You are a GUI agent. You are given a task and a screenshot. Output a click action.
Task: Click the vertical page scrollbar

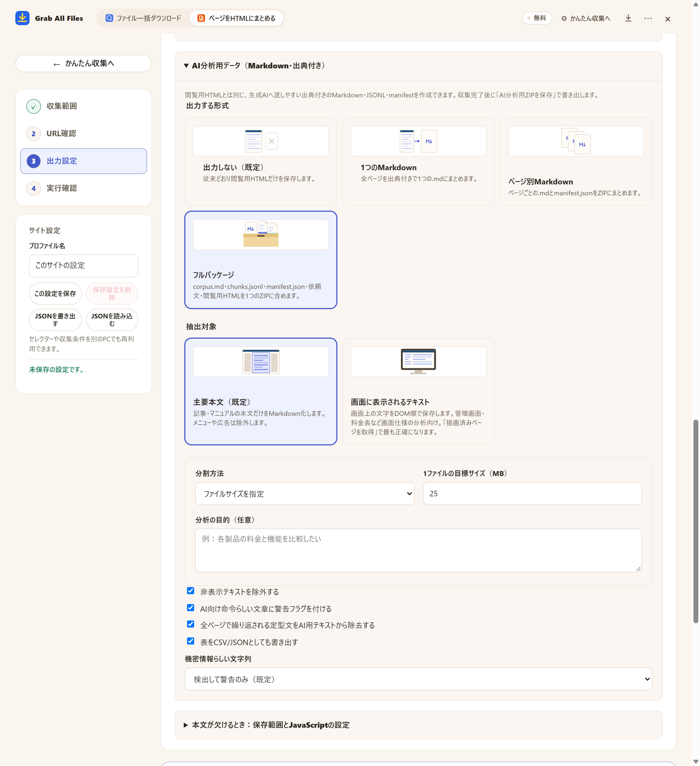[696, 521]
